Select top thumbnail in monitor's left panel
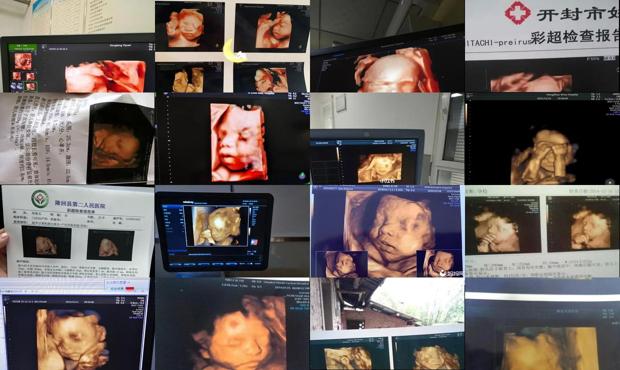The width and height of the screenshot is (620, 370). point(23,61)
